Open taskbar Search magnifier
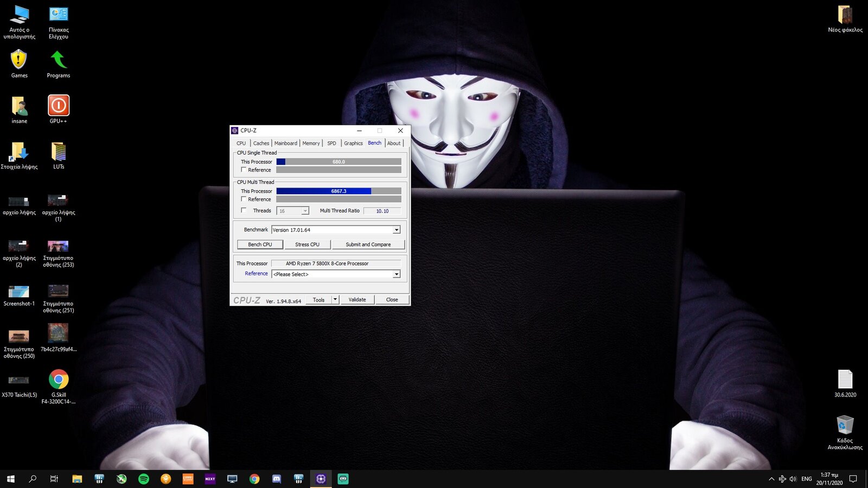868x488 pixels. [33, 479]
